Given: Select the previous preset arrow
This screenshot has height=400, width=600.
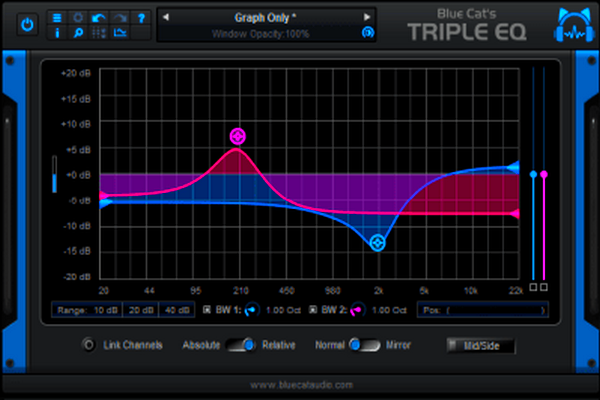Looking at the screenshot, I should coord(166,17).
